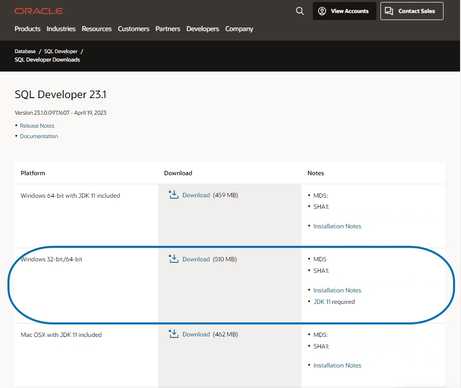Open Installation Notes for Windows 32-bit/64-bit
461x388 pixels.
[337, 290]
